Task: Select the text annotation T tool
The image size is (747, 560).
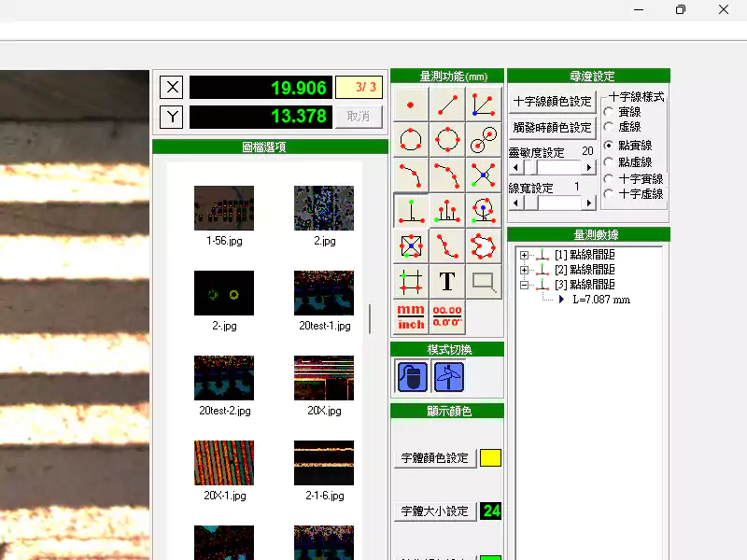Action: (447, 281)
